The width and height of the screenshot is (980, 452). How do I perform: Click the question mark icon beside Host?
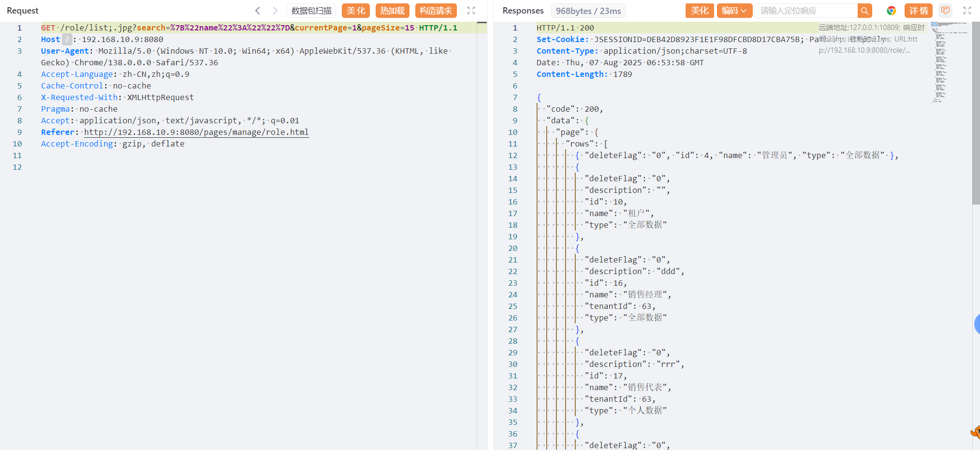pyautogui.click(x=67, y=40)
